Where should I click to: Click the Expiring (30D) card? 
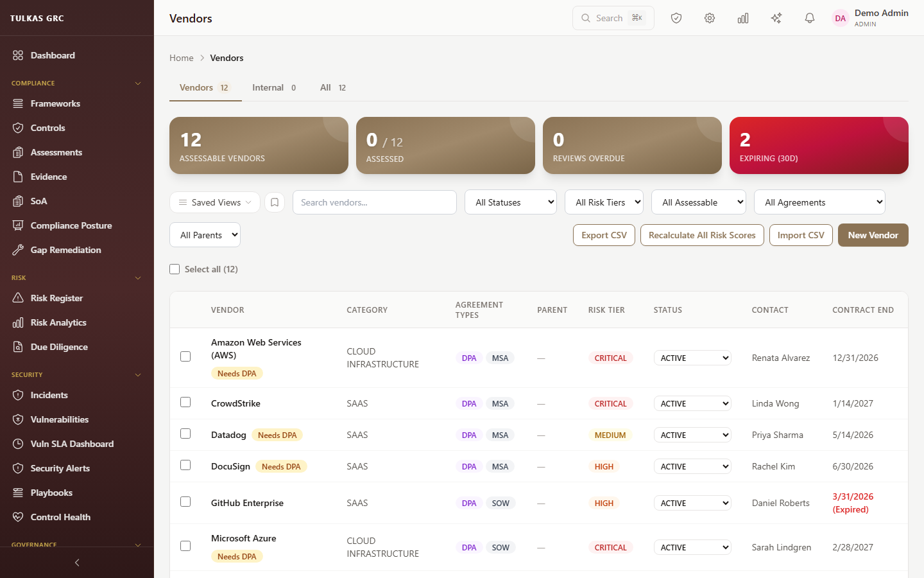819,145
